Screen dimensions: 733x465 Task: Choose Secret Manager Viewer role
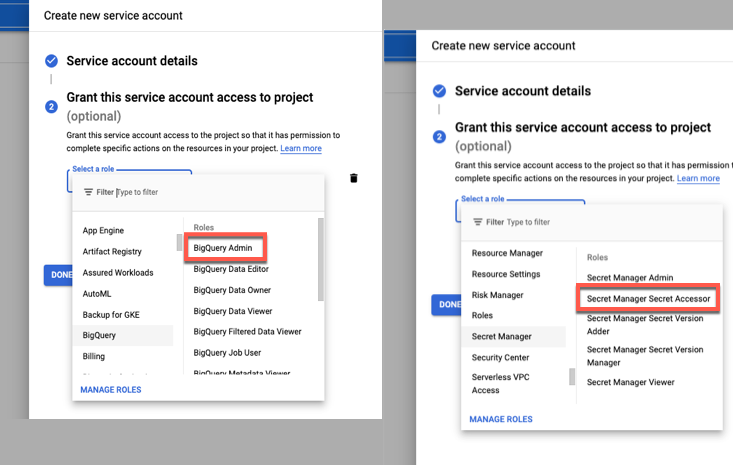click(631, 382)
